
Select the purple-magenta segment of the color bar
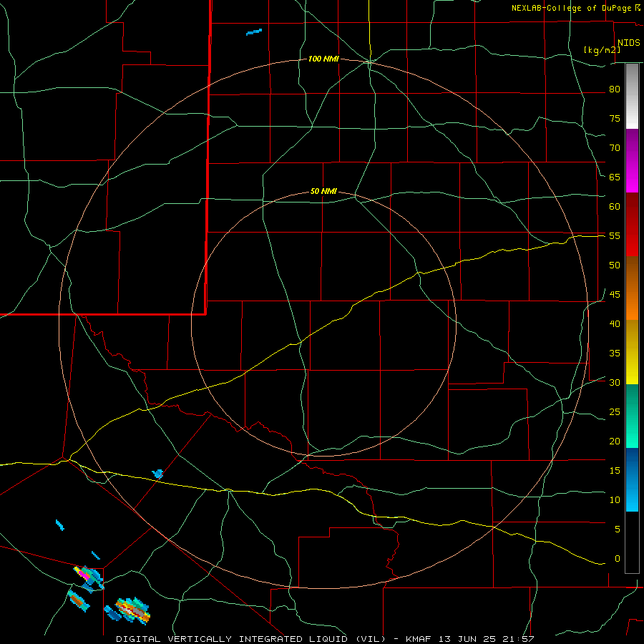[x=632, y=160]
